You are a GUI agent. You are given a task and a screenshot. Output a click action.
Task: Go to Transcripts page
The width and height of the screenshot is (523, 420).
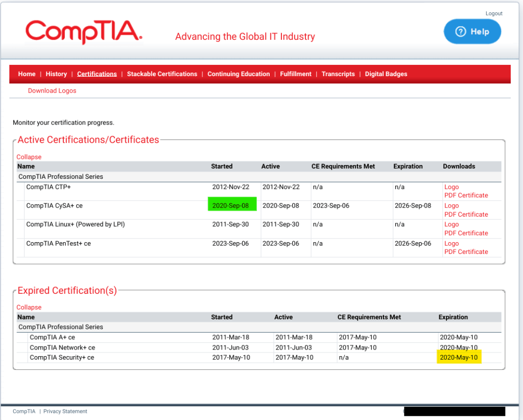click(338, 74)
